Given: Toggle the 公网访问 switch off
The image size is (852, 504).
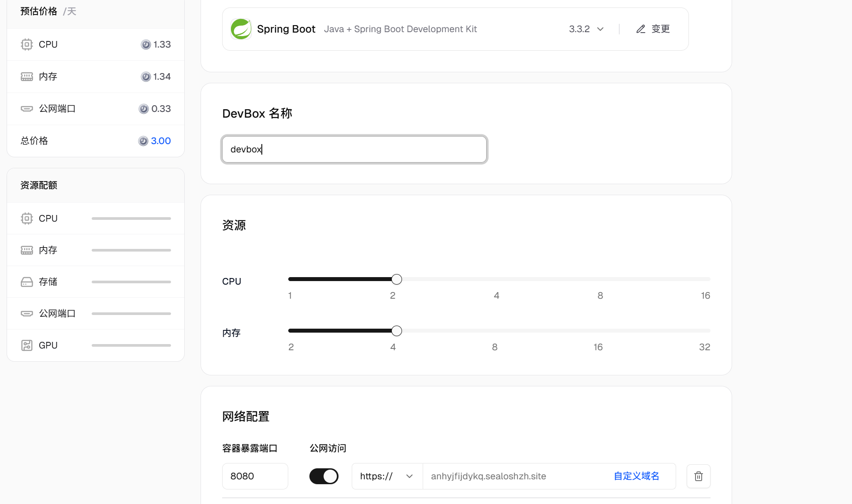Looking at the screenshot, I should pyautogui.click(x=324, y=476).
